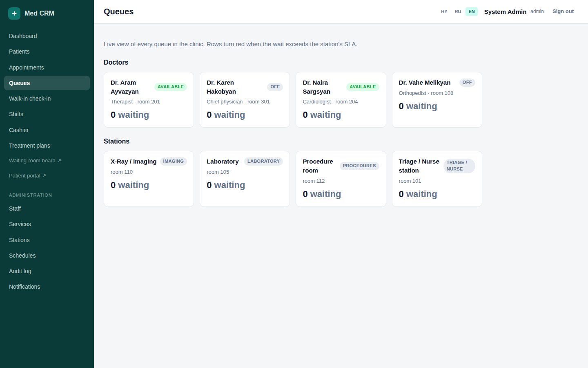Click the LABORATORY tag badge
This screenshot has width=588, height=368.
coord(263,161)
